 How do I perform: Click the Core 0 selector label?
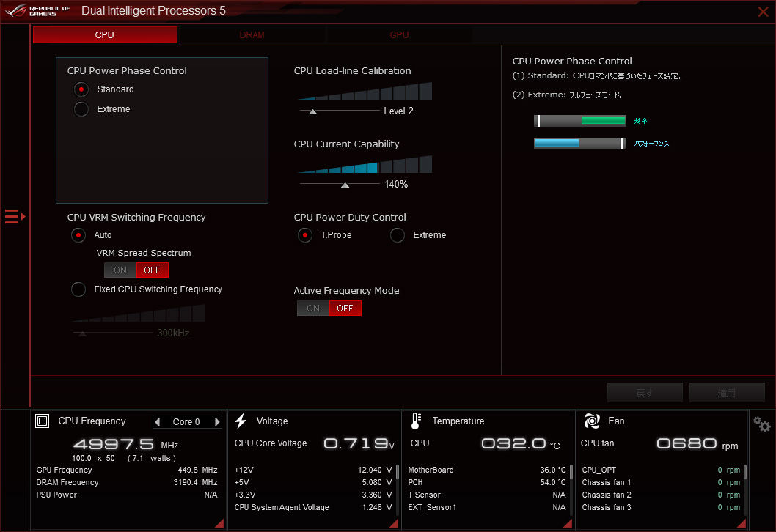(186, 422)
